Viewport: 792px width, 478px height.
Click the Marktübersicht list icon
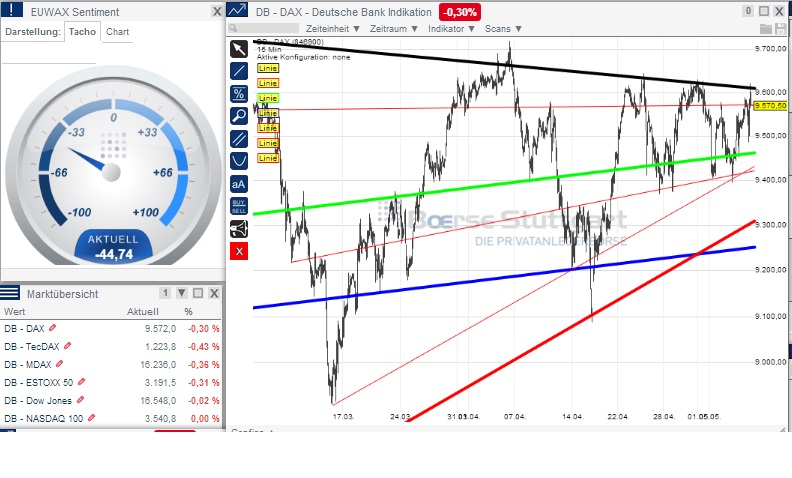click(x=10, y=293)
